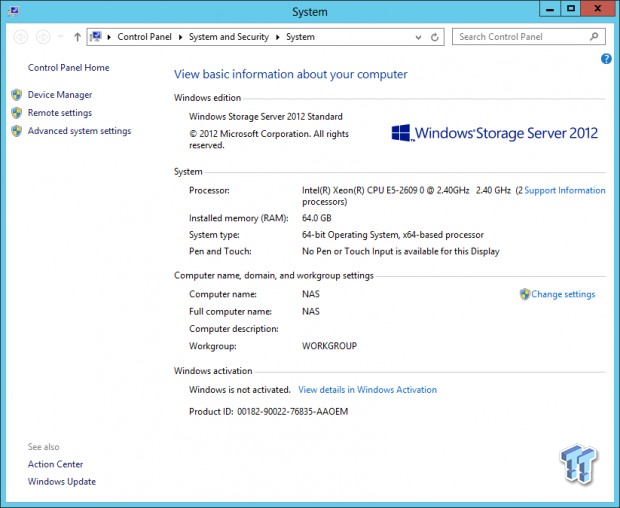Click the System window title bar icon
Image resolution: width=620 pixels, height=508 pixels.
pos(13,11)
